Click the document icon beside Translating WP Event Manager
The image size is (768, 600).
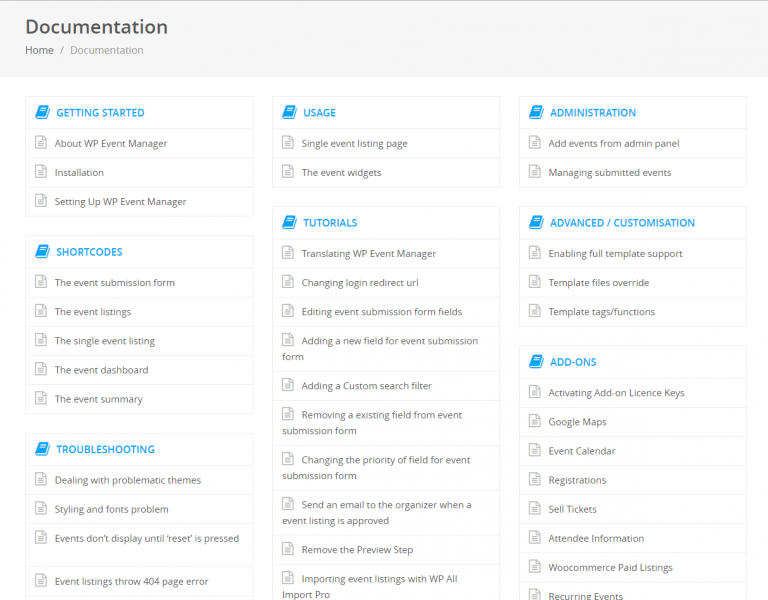[288, 253]
